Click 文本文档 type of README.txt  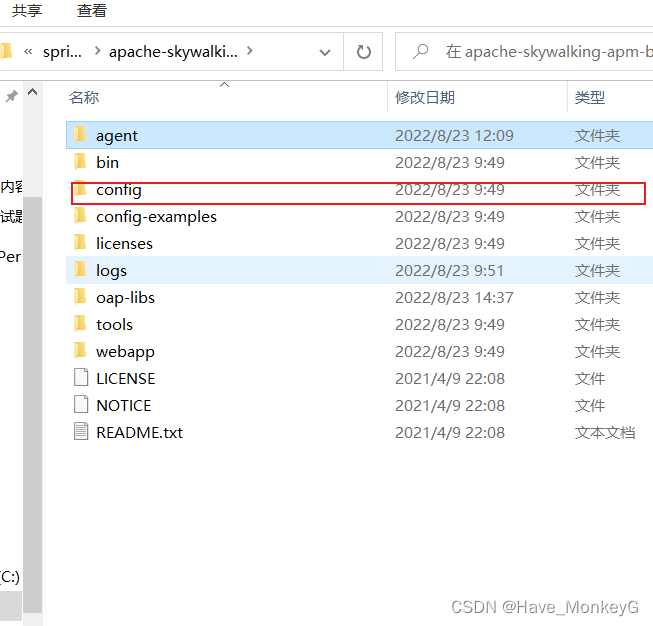tap(605, 433)
